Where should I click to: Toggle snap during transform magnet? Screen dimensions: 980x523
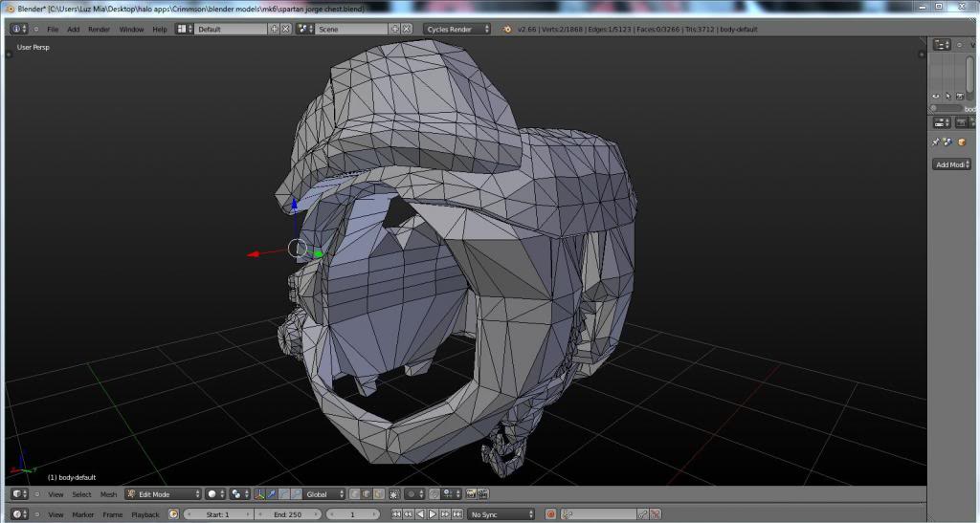pos(434,494)
